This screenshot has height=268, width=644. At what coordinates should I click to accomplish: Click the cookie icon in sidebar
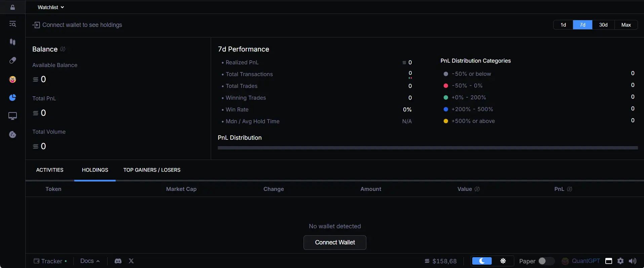(12, 135)
